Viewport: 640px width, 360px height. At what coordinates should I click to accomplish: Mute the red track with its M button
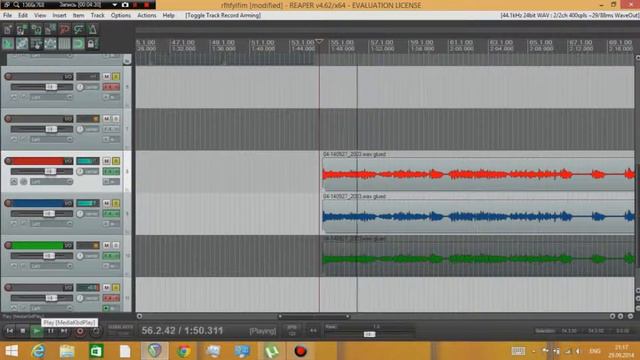pyautogui.click(x=107, y=161)
